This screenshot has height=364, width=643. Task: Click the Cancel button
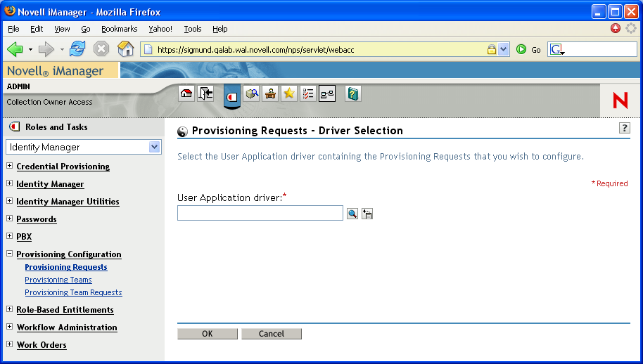click(x=272, y=334)
